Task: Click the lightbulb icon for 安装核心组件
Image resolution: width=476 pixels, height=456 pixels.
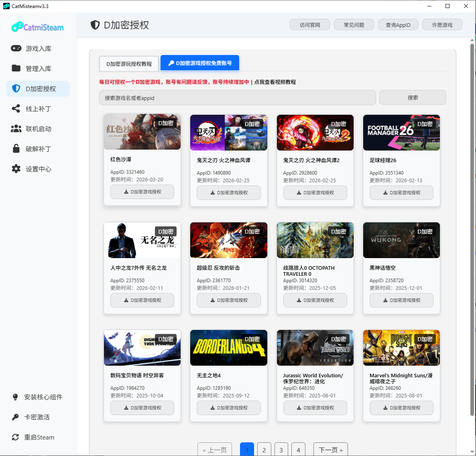Action: coord(15,397)
